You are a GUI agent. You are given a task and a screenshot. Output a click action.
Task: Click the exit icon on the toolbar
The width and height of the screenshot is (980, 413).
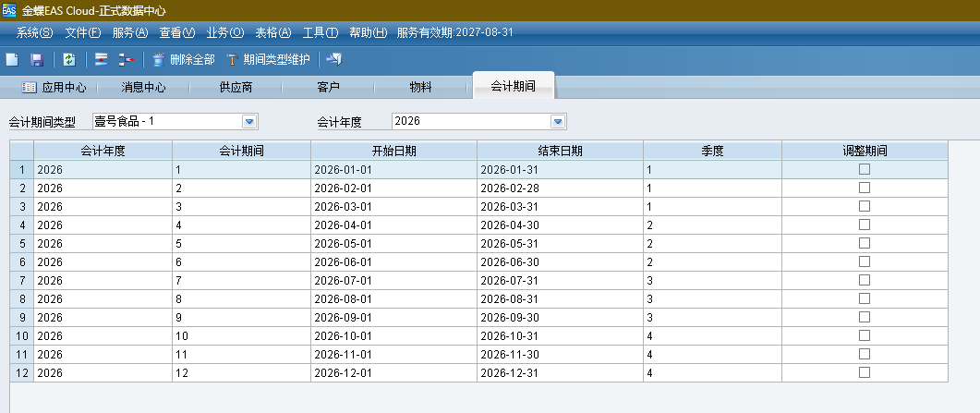pos(334,60)
